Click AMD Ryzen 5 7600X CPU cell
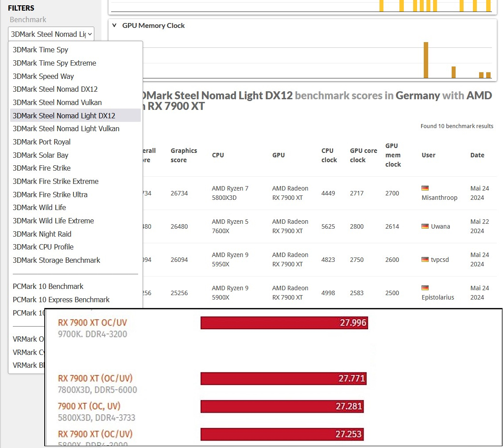The height and width of the screenshot is (448, 503). click(x=230, y=226)
